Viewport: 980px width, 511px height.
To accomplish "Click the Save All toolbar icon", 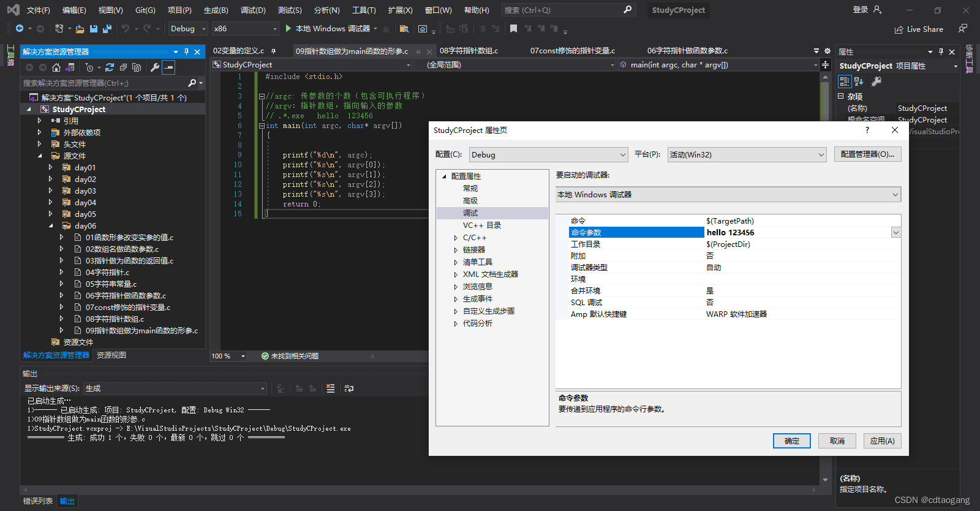I will 107,29.
